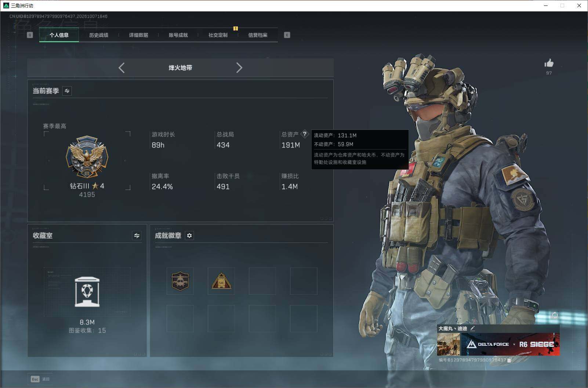
Task: Click the refresh icon above the name card
Action: click(555, 315)
